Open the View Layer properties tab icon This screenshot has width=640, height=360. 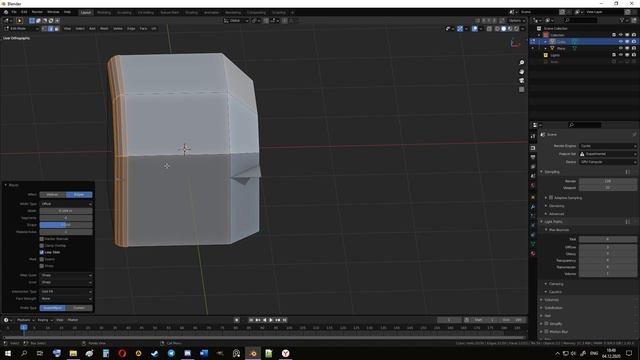pos(533,167)
